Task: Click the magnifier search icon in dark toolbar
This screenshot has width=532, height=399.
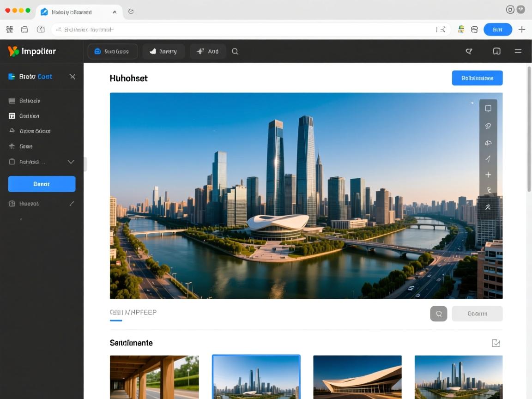Action: 235,51
